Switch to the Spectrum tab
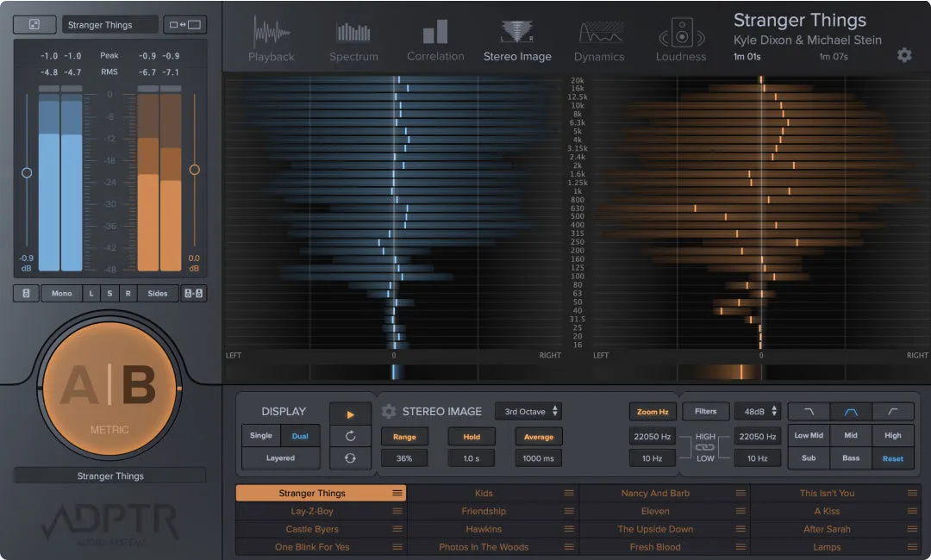The width and height of the screenshot is (931, 560). (x=353, y=40)
